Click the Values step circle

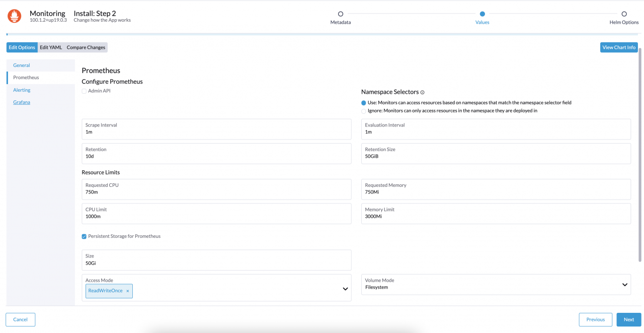pyautogui.click(x=482, y=14)
